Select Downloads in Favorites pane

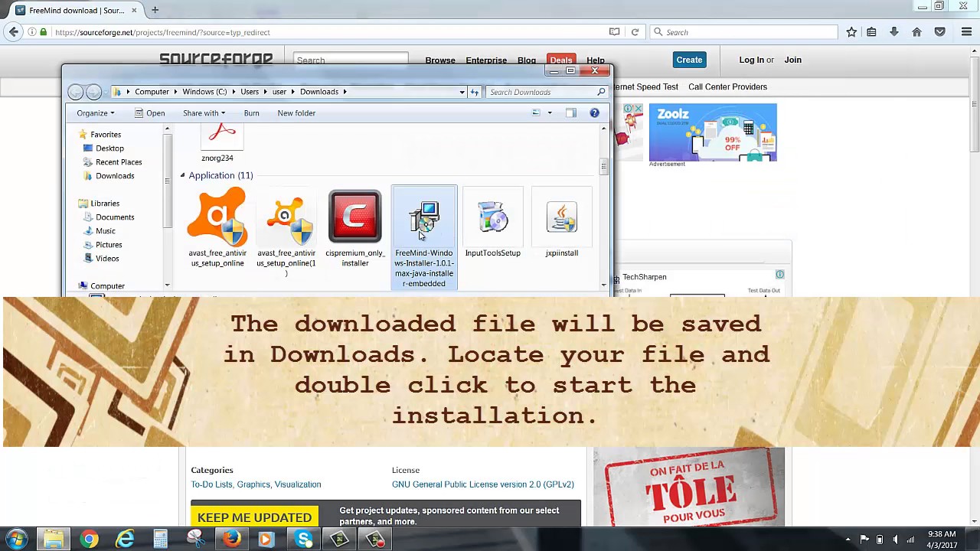(x=115, y=176)
